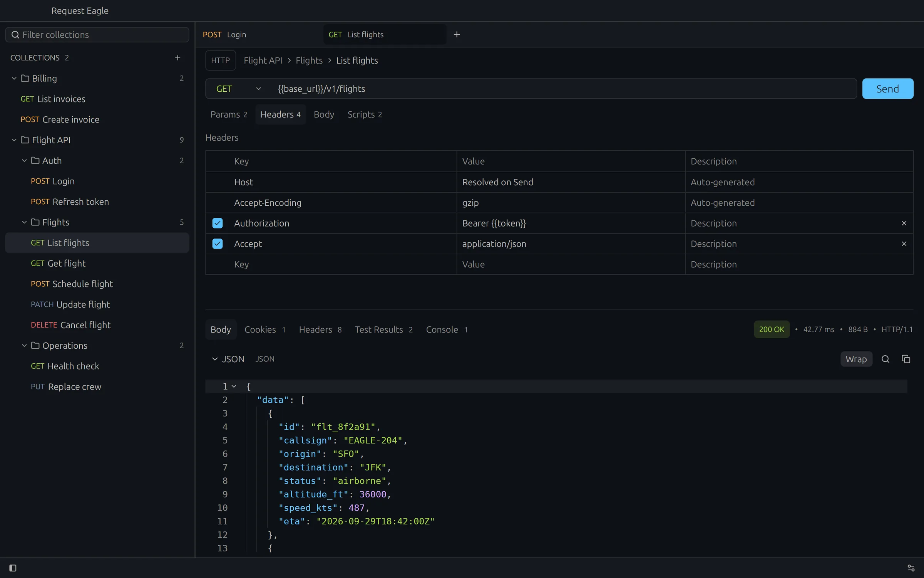Collapse the Operations folder
The height and width of the screenshot is (578, 924).
point(24,346)
